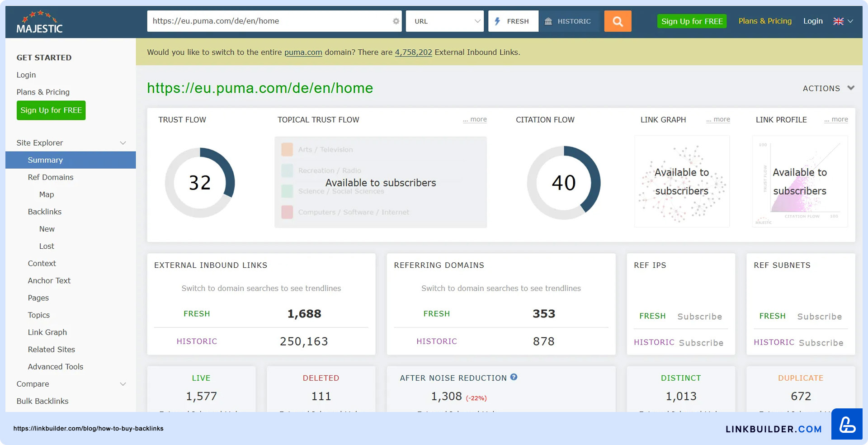Switch to the HISTORIC index
This screenshot has height=445, width=868.
pos(568,21)
